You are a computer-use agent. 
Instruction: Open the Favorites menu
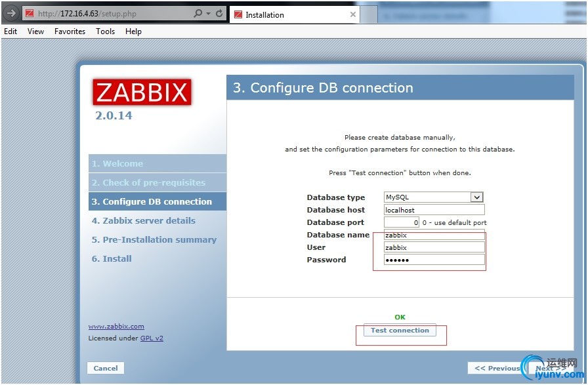click(x=70, y=31)
